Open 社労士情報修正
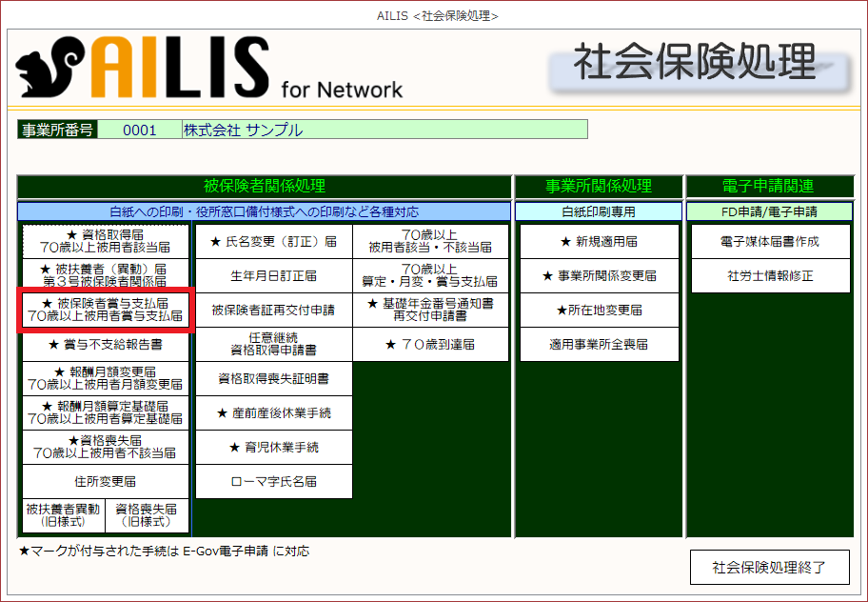Image resolution: width=868 pixels, height=602 pixels. (x=770, y=276)
